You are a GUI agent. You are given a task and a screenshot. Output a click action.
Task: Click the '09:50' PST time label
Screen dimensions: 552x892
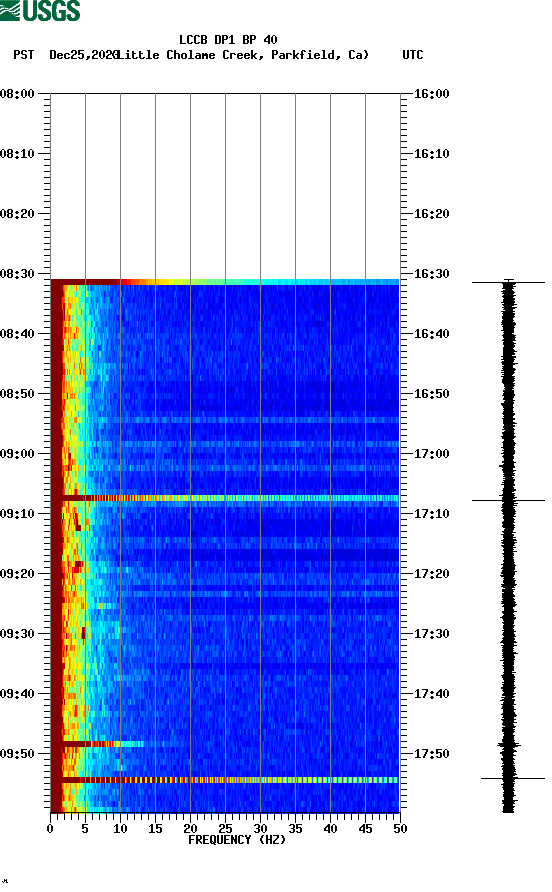(18, 754)
